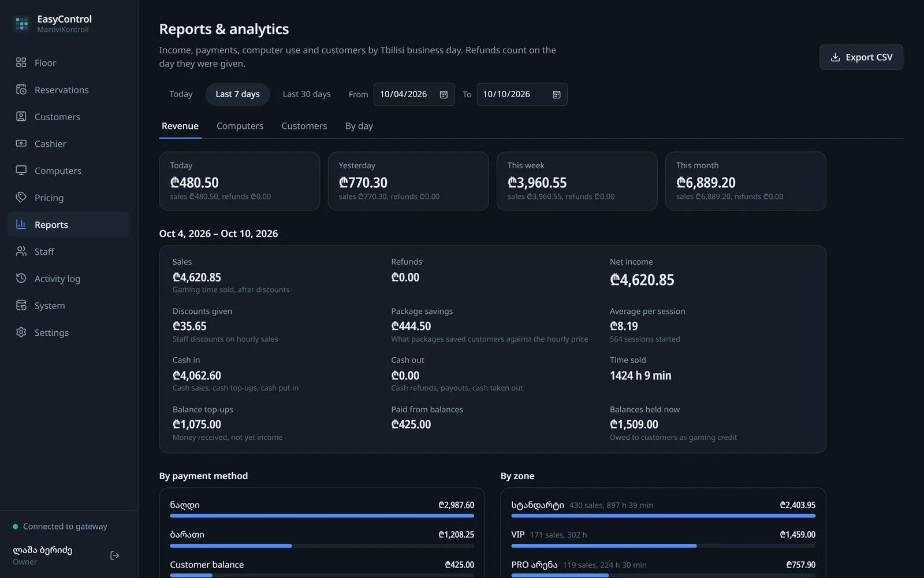The image size is (924, 578).
Task: Click the Pricing tag icon
Action: coord(21,197)
